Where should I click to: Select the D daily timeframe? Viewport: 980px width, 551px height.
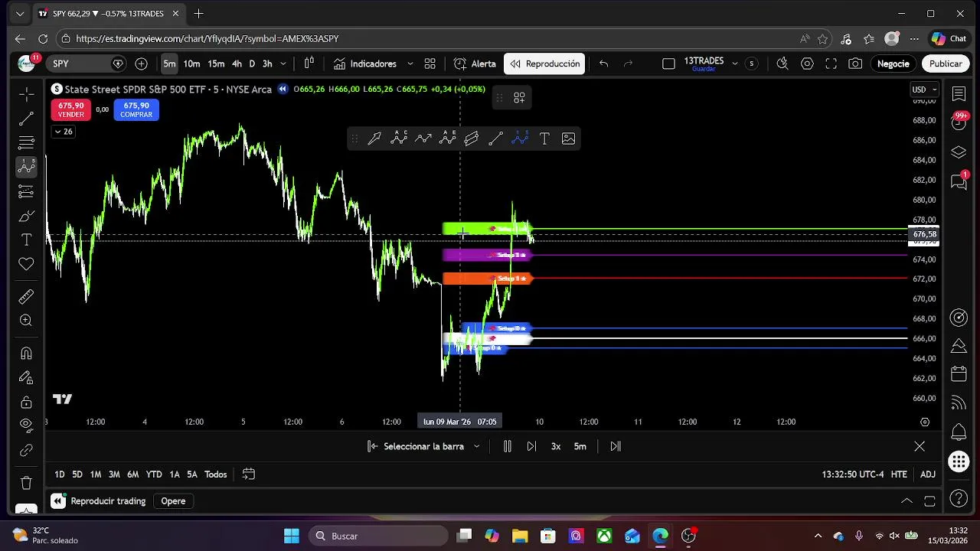252,64
